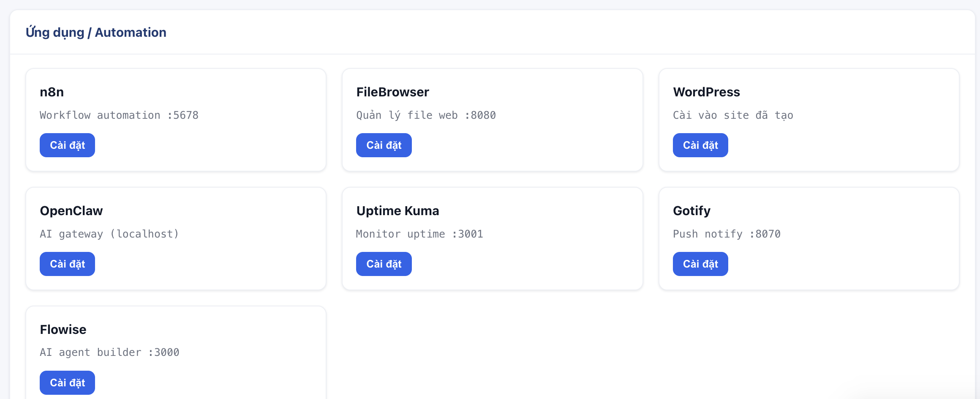Click the text Monitor uptime :3001

click(419, 234)
